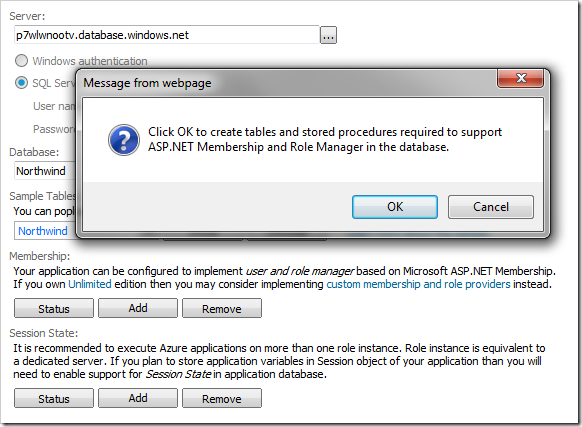Click the blue question mark icon

coord(124,140)
